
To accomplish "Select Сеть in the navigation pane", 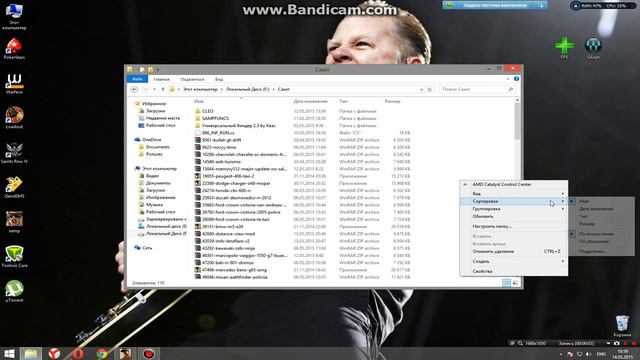I will [147, 248].
